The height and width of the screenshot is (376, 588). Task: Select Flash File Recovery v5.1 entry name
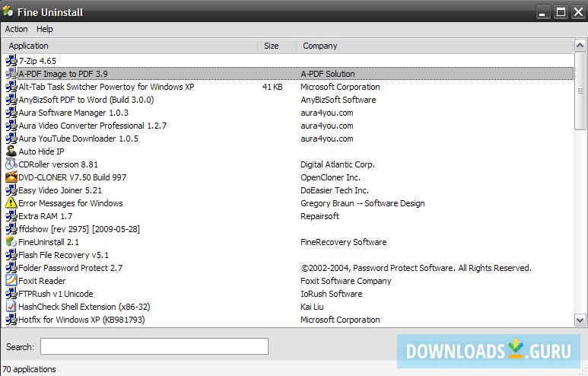pyautogui.click(x=63, y=255)
